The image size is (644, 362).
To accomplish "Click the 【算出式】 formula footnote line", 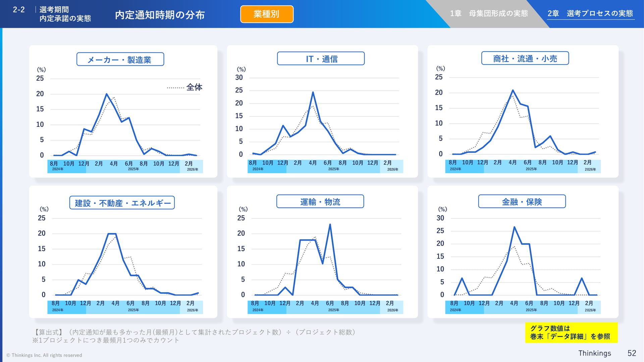I will coord(194,332).
